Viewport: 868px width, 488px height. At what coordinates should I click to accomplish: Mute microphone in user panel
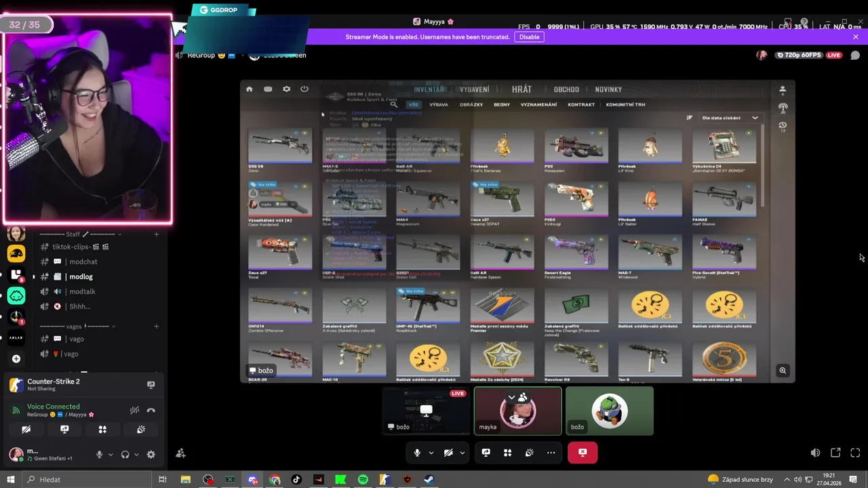[x=99, y=455]
